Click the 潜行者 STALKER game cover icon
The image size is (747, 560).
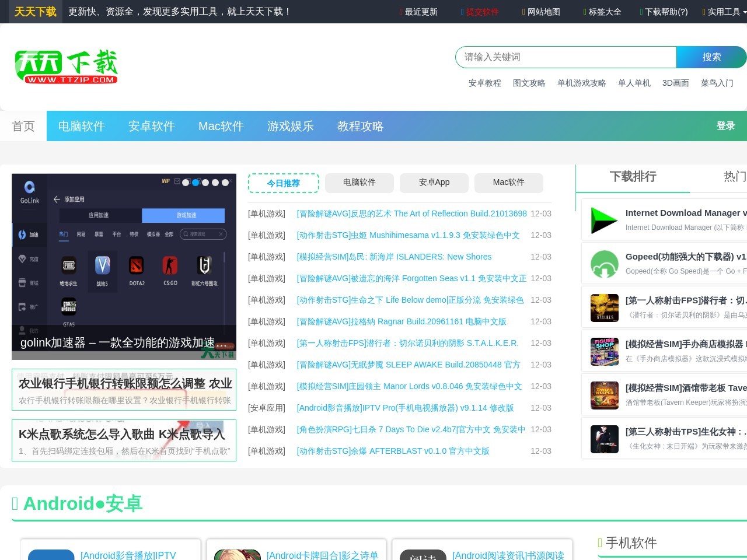pyautogui.click(x=604, y=307)
